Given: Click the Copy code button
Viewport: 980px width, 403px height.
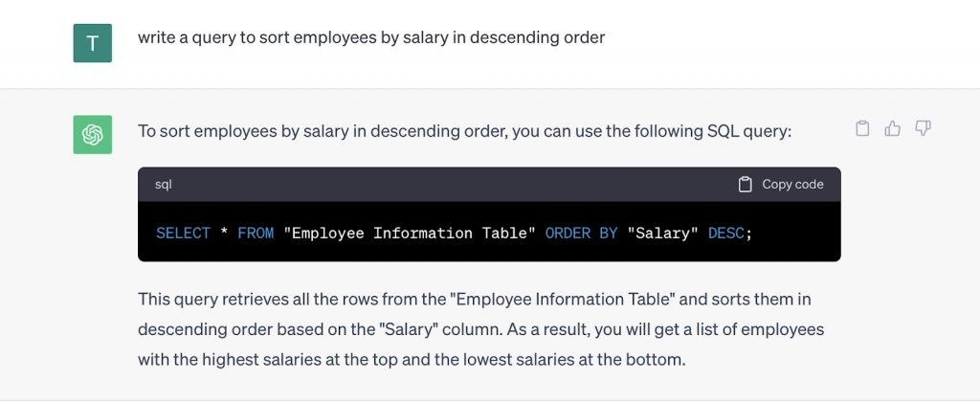Looking at the screenshot, I should pos(781,185).
